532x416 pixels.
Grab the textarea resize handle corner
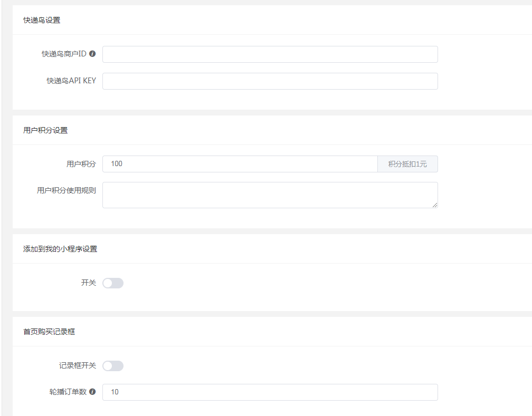(435, 205)
